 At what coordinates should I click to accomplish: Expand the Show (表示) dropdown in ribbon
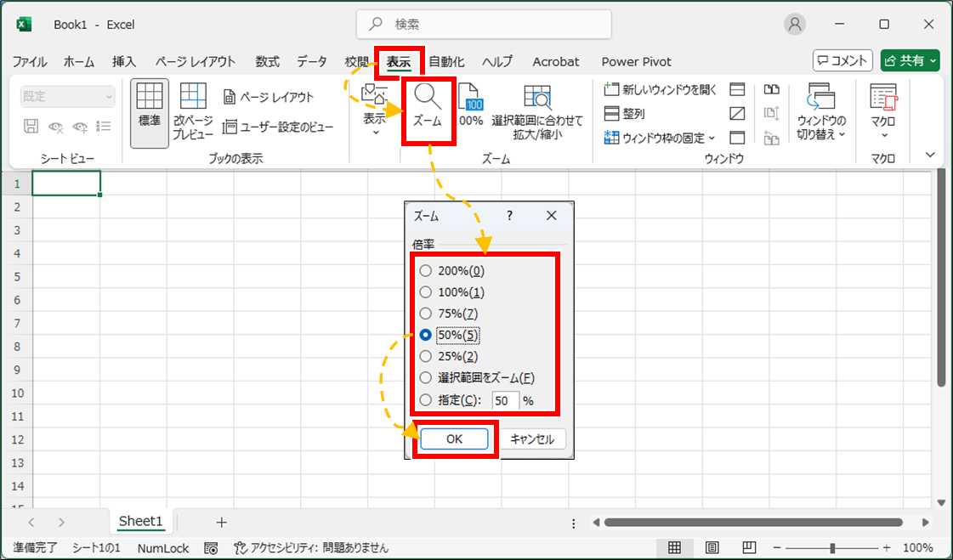pos(375,110)
